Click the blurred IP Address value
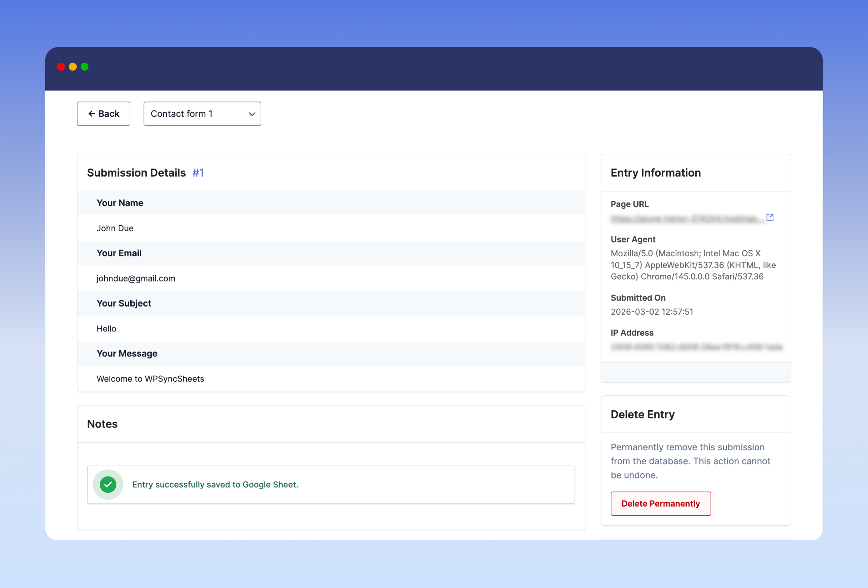This screenshot has height=588, width=868. click(x=696, y=347)
